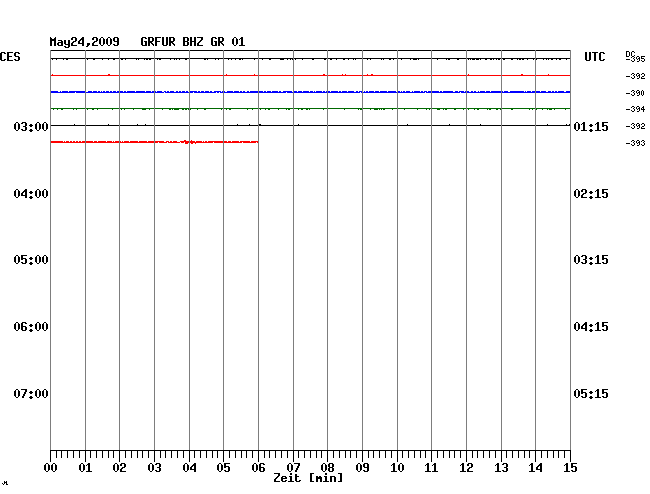This screenshot has width=650, height=494.
Task: Click the green seismogram trace
Action: tap(310, 109)
